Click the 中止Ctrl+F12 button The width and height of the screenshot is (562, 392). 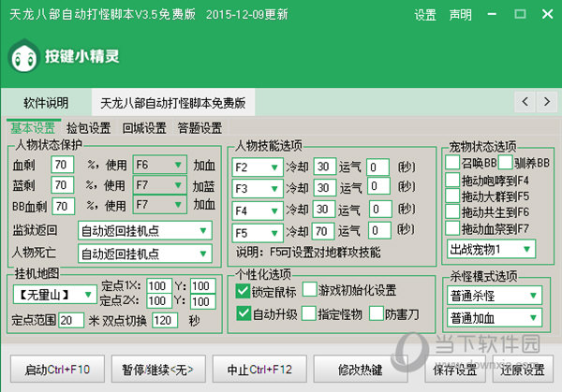tap(259, 370)
